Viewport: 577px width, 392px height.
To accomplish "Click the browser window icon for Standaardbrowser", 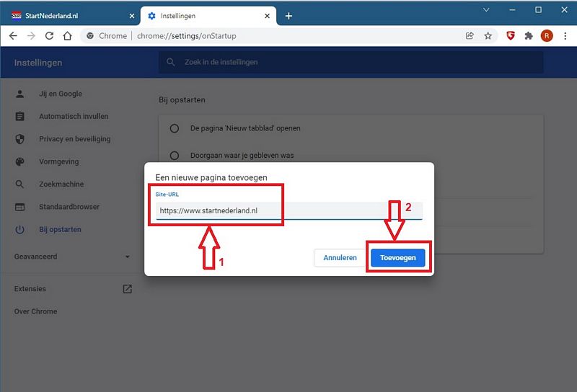I will tap(20, 207).
